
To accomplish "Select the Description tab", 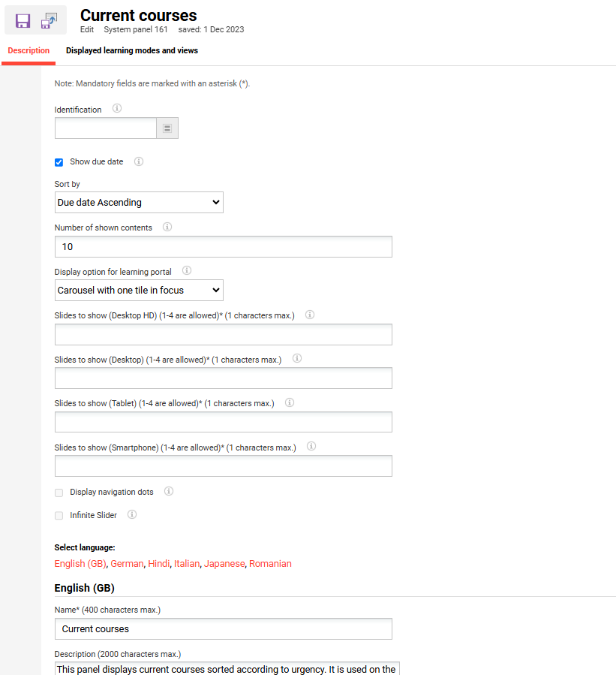I will pyautogui.click(x=29, y=50).
